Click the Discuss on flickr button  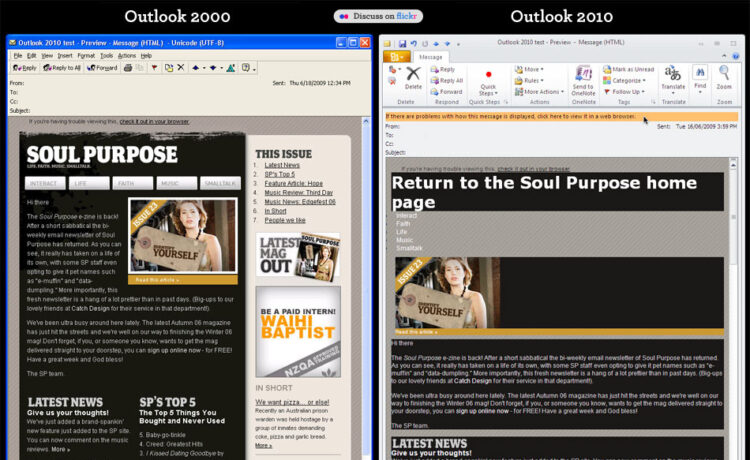378,16
